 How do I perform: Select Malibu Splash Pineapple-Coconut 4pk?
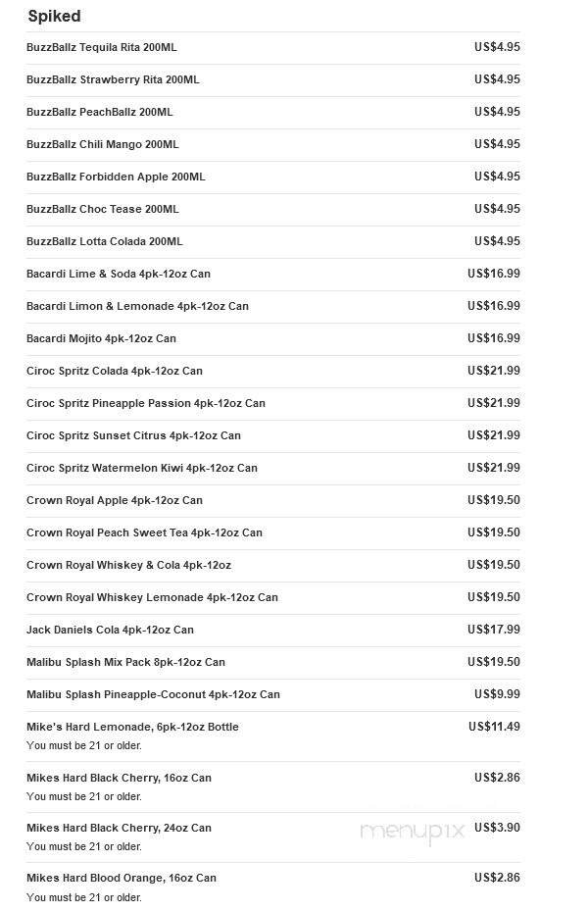pos(153,694)
